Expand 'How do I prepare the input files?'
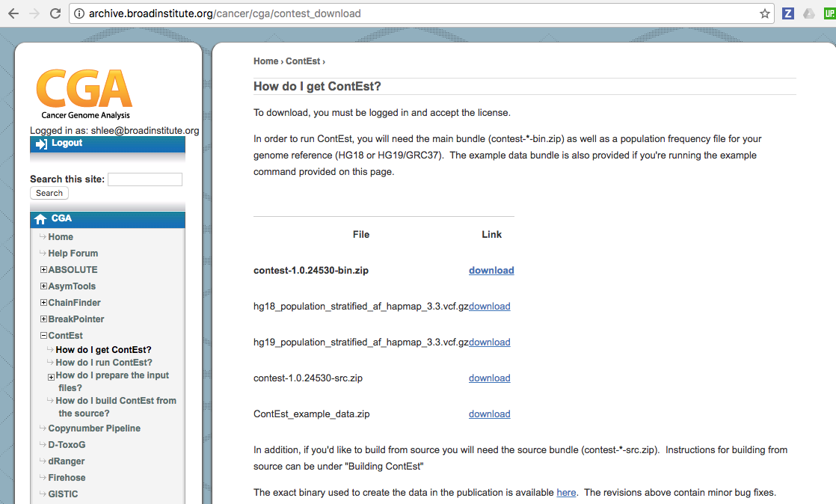Screen dimensions: 836x504 pyautogui.click(x=51, y=377)
